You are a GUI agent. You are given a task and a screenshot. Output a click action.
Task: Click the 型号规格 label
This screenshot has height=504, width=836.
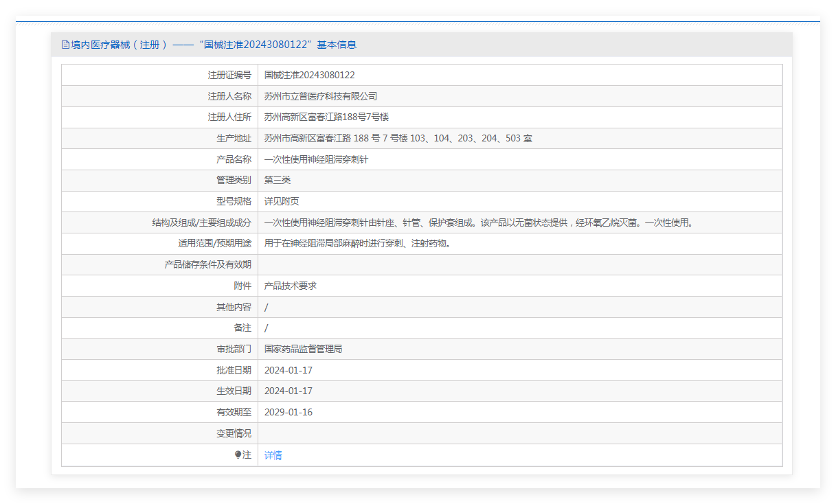[234, 201]
